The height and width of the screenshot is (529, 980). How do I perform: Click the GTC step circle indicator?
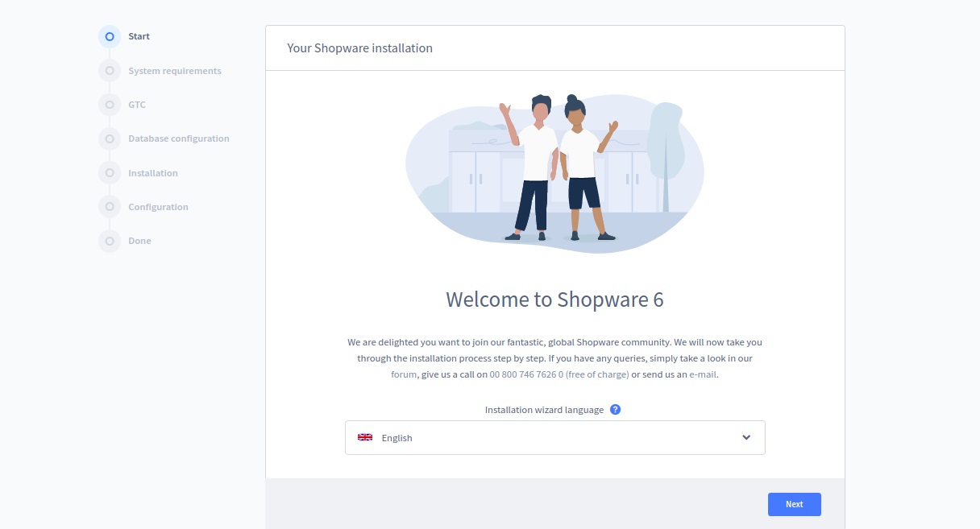click(110, 105)
